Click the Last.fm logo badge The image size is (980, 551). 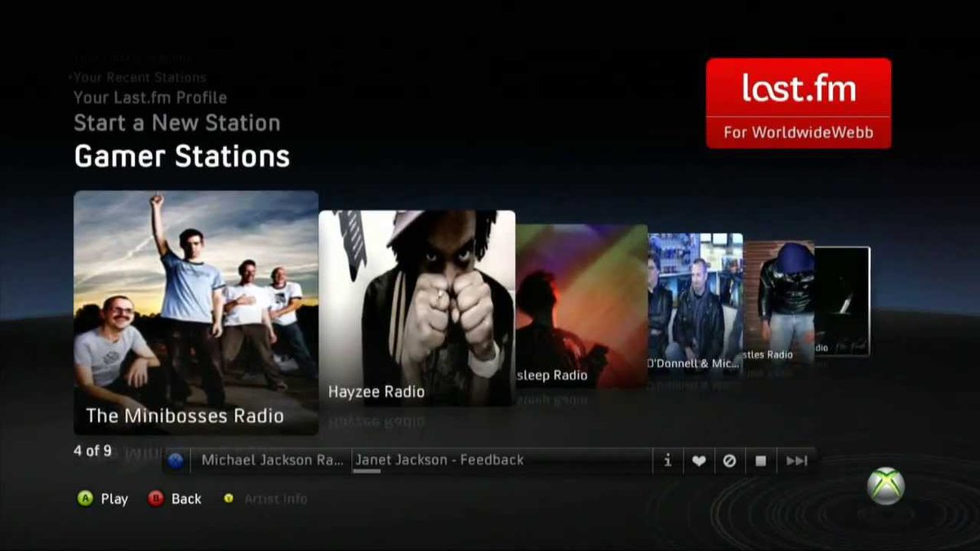[799, 103]
